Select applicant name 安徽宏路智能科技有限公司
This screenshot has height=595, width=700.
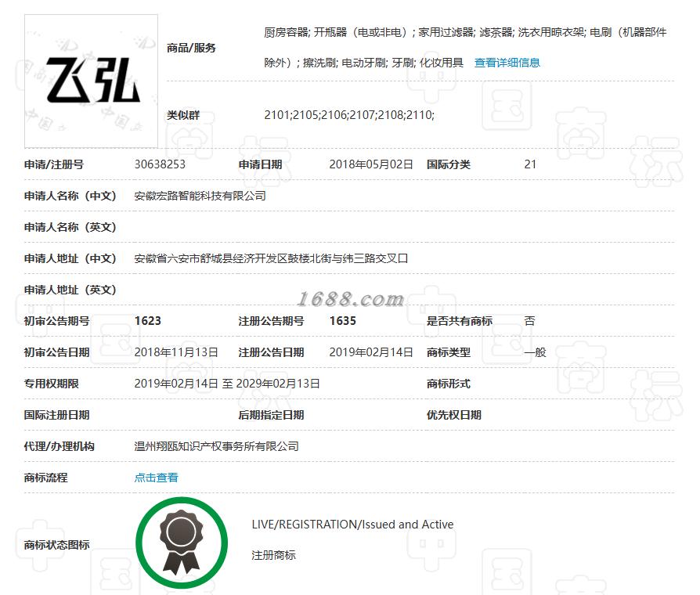200,196
